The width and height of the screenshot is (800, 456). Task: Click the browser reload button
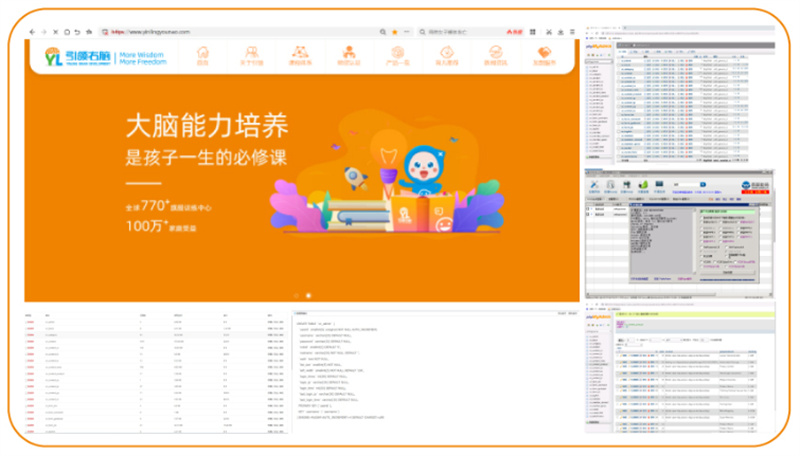coord(66,32)
